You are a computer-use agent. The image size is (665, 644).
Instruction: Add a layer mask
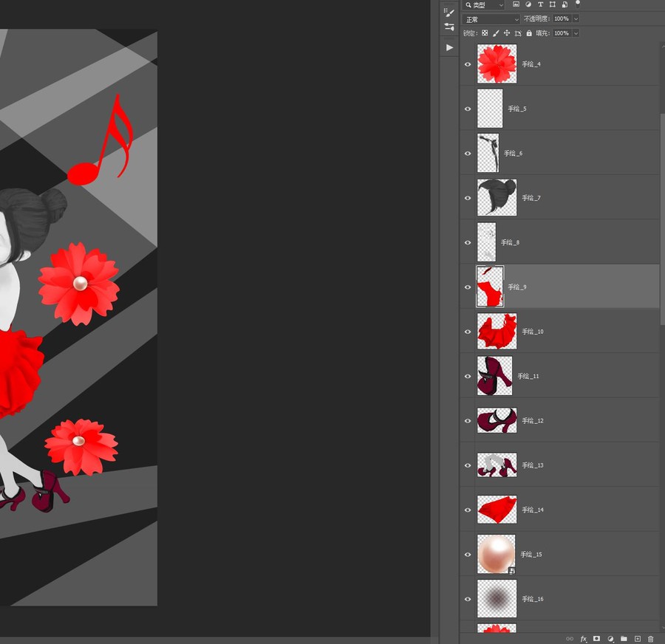[597, 639]
